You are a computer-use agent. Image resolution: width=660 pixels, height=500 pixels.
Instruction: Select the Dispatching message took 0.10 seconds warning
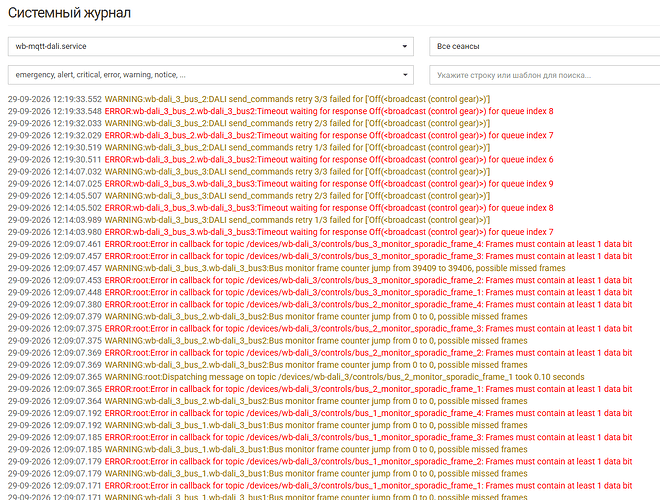click(x=296, y=377)
